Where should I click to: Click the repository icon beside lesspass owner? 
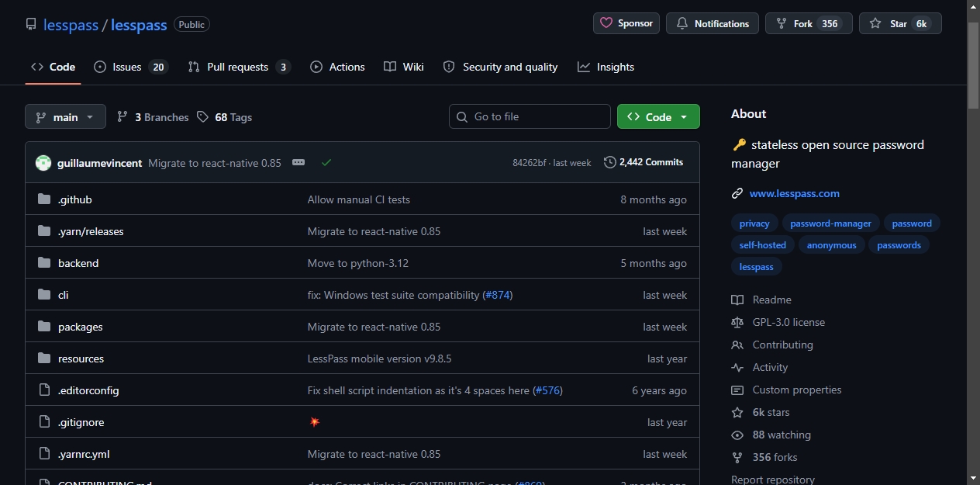tap(31, 25)
